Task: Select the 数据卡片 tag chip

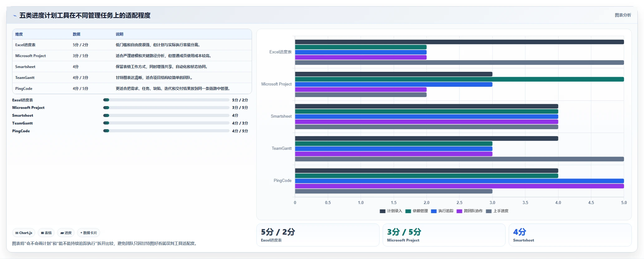Action: tap(89, 233)
